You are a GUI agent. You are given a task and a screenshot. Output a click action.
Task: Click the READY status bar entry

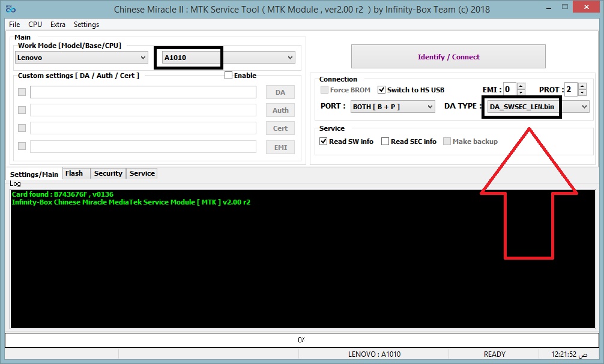click(x=495, y=354)
